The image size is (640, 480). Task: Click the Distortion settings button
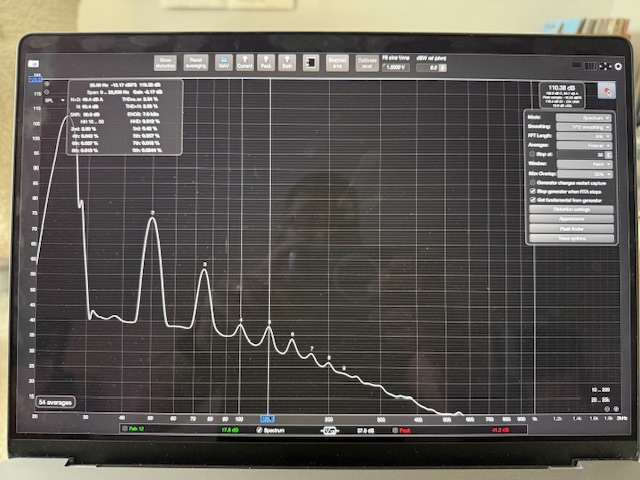coord(572,208)
